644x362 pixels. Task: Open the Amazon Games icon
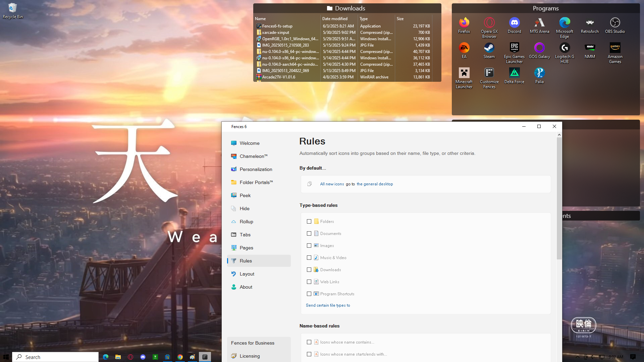click(615, 53)
